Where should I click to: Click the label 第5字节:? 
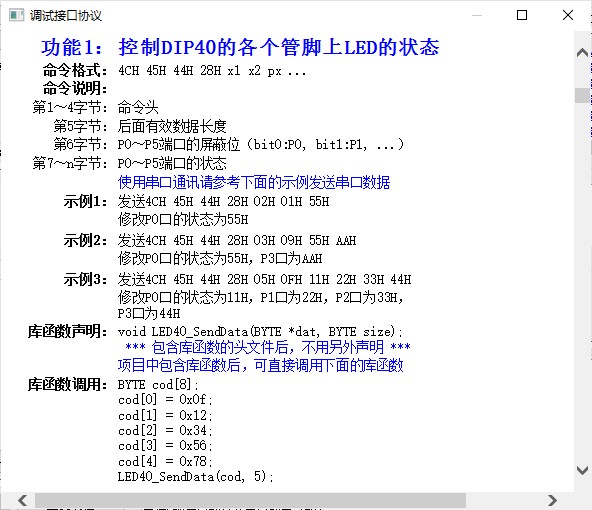coord(80,126)
